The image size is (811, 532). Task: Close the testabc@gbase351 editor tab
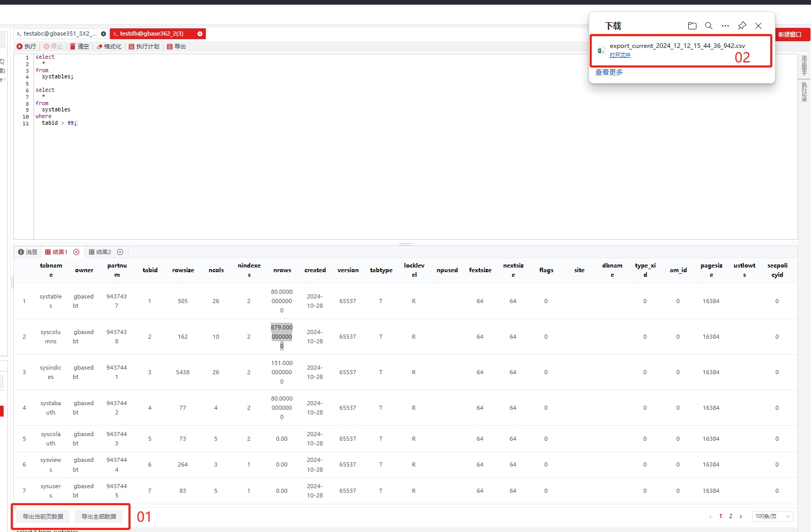tap(103, 34)
